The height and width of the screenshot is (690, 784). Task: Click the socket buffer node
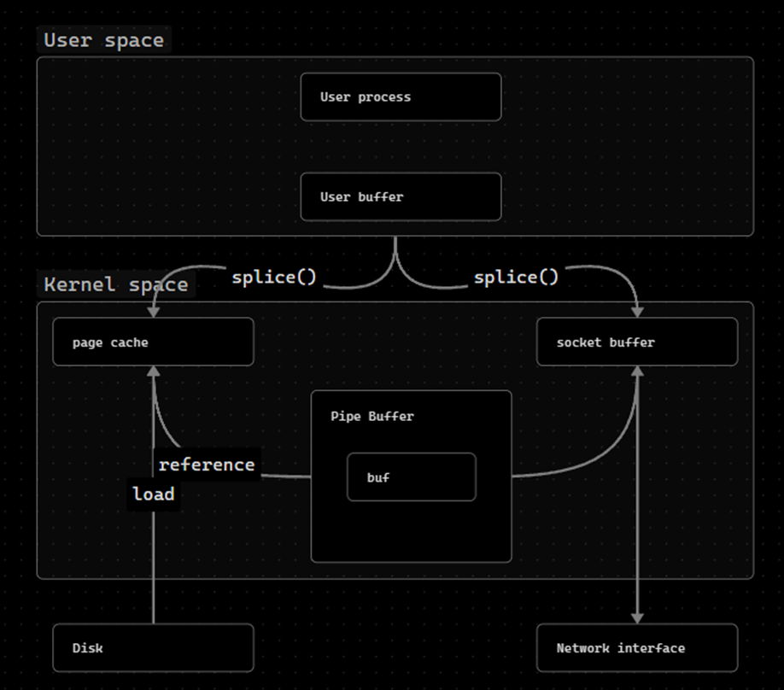[636, 342]
